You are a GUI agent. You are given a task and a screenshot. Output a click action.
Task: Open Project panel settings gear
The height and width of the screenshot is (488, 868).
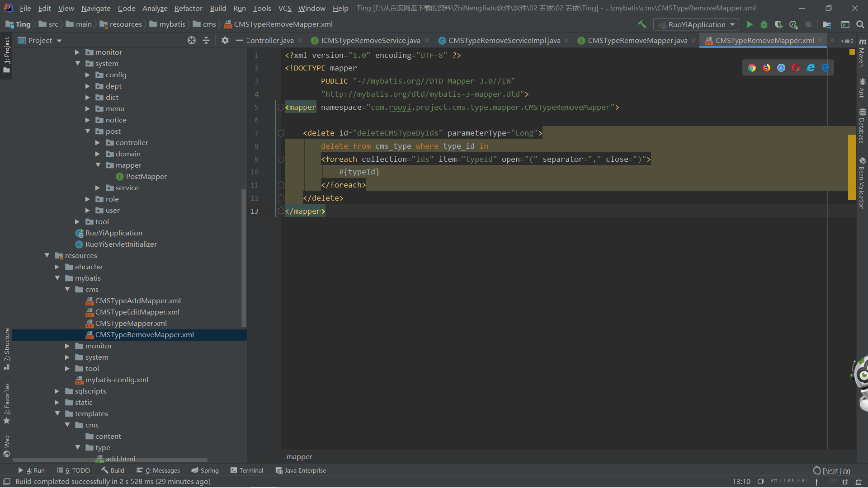click(x=225, y=41)
